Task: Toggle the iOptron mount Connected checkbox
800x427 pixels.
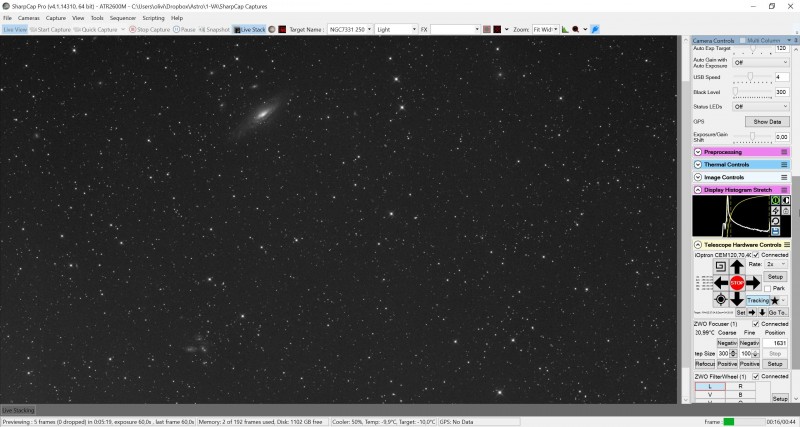Action: coord(756,255)
